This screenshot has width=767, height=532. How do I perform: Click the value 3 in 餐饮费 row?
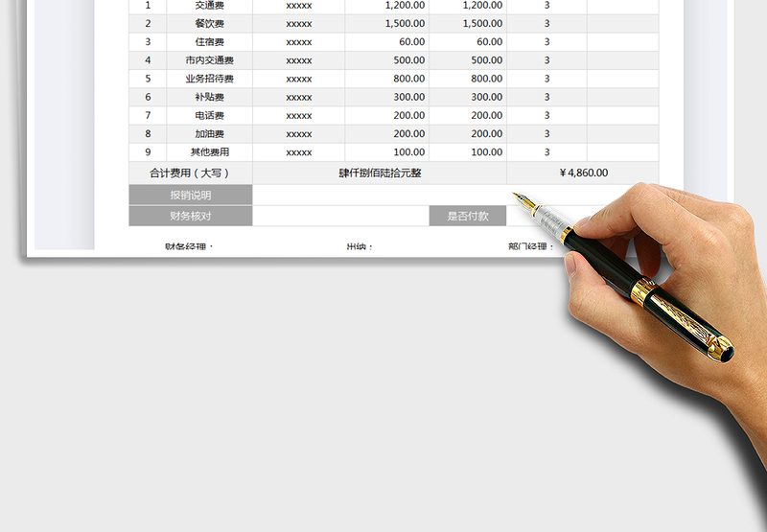546,24
